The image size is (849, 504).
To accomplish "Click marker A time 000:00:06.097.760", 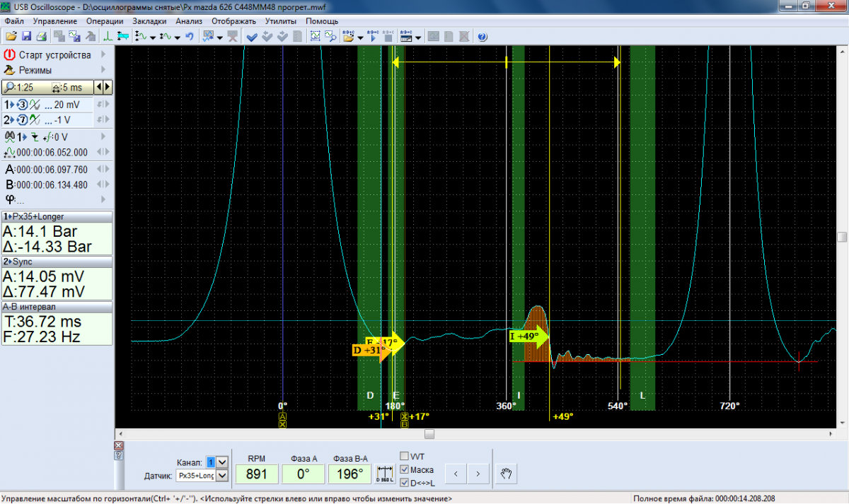I will (52, 170).
